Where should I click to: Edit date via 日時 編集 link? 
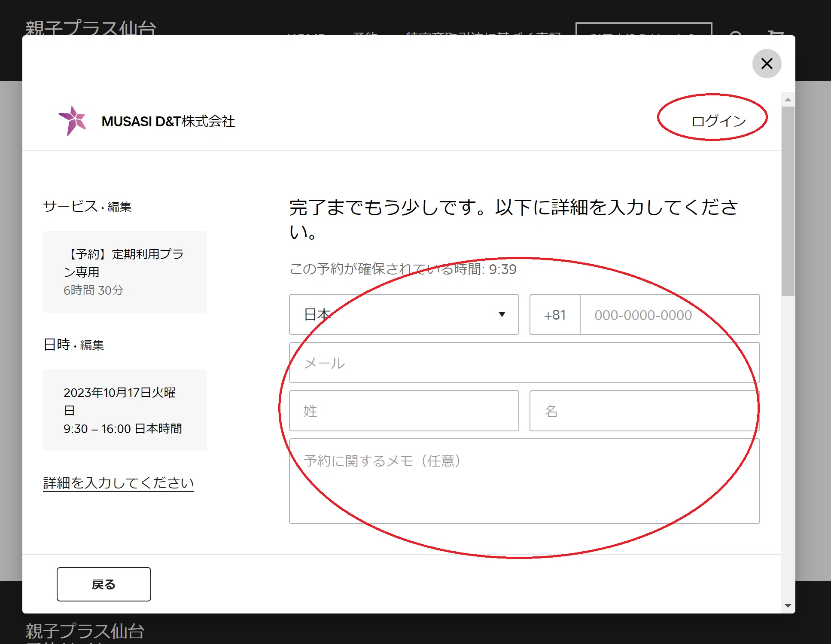point(91,345)
